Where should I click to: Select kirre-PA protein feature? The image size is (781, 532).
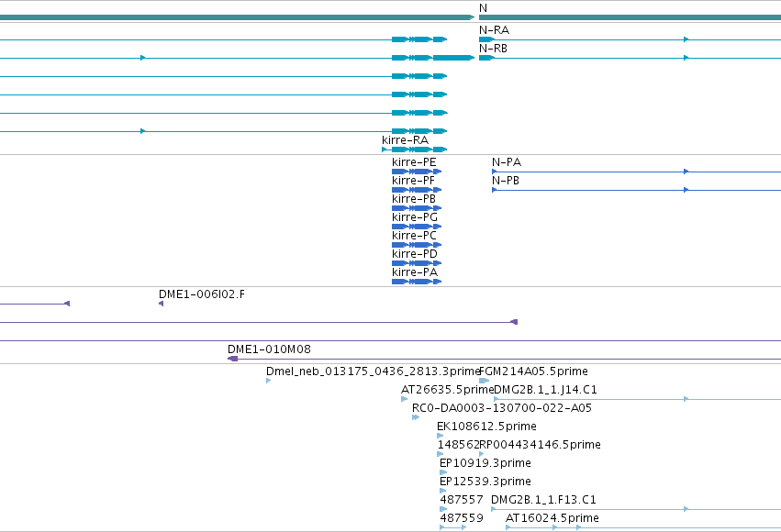417,282
